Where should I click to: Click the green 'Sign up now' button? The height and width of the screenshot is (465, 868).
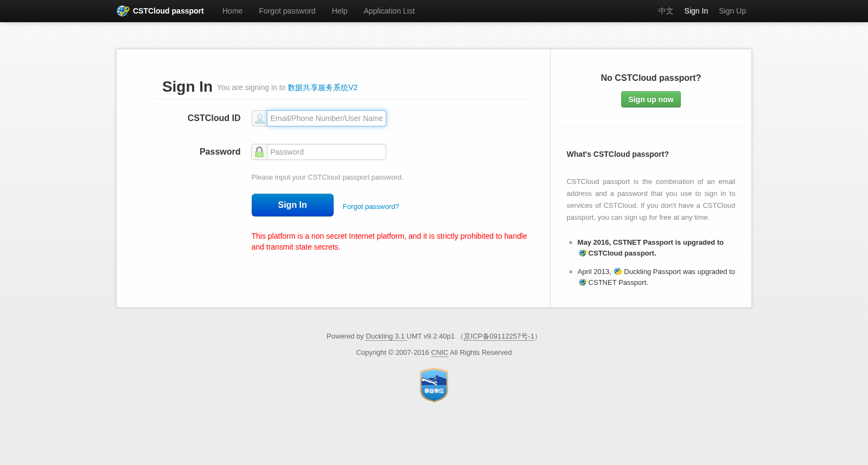[x=651, y=99]
